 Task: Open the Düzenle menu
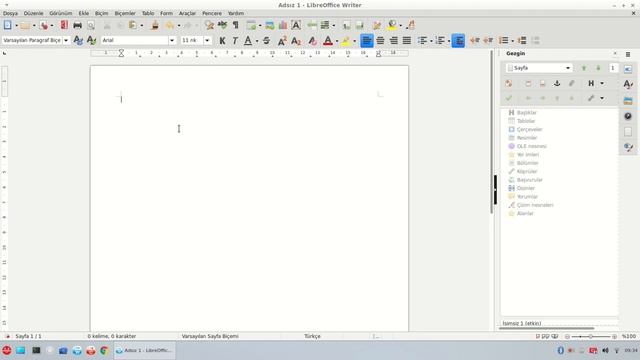coord(33,13)
